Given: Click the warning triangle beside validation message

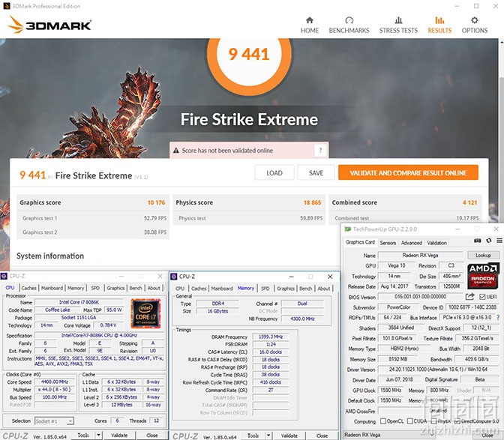Looking at the screenshot, I should click(x=175, y=151).
